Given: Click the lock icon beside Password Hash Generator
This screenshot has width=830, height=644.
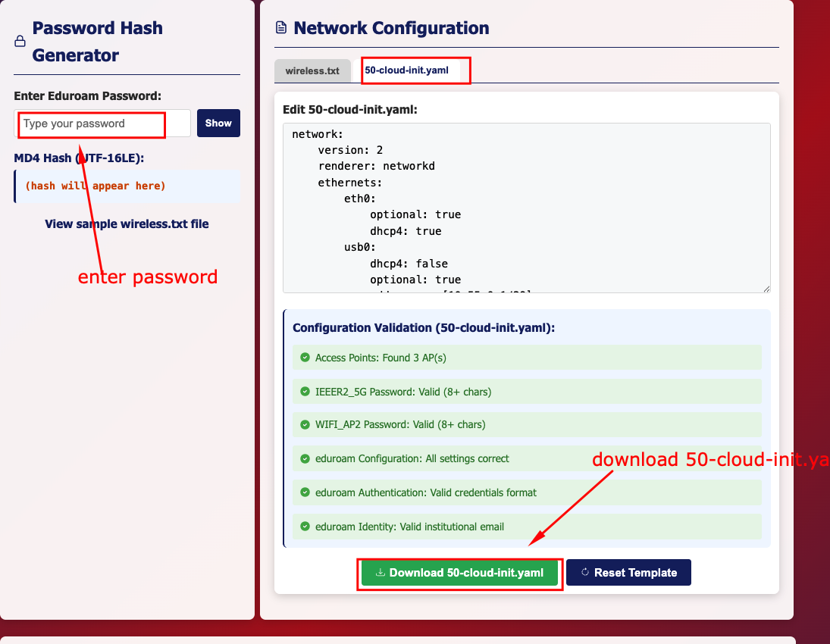Looking at the screenshot, I should 20,42.
